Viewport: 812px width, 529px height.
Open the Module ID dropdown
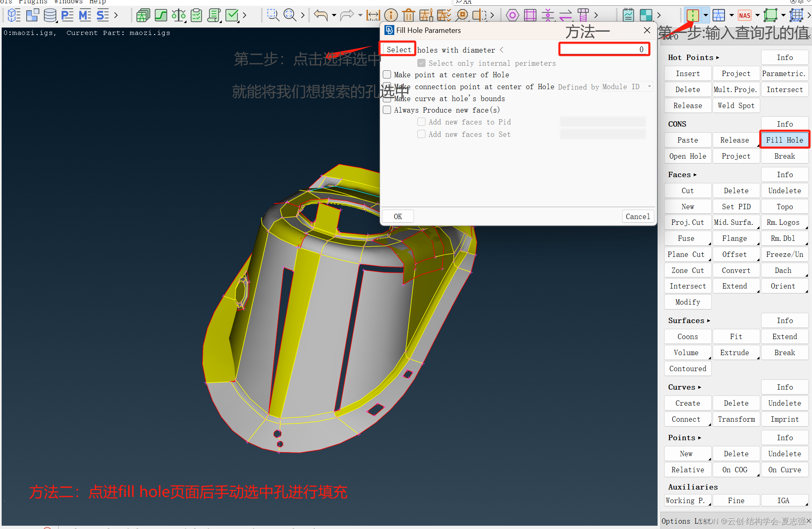pyautogui.click(x=627, y=87)
